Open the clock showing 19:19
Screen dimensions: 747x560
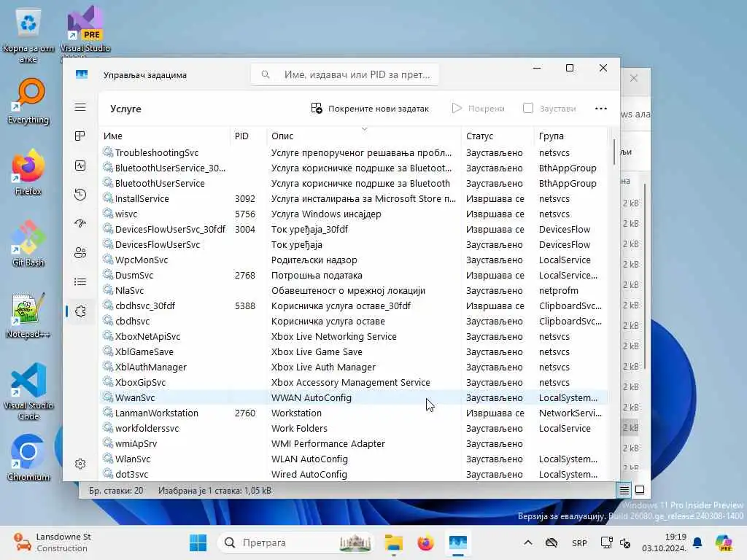coord(665,542)
